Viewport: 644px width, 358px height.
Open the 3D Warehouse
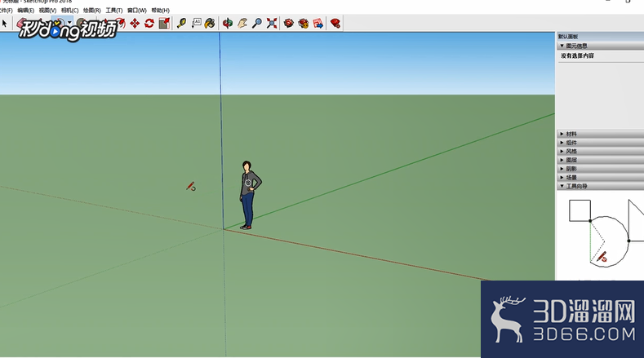click(x=289, y=24)
